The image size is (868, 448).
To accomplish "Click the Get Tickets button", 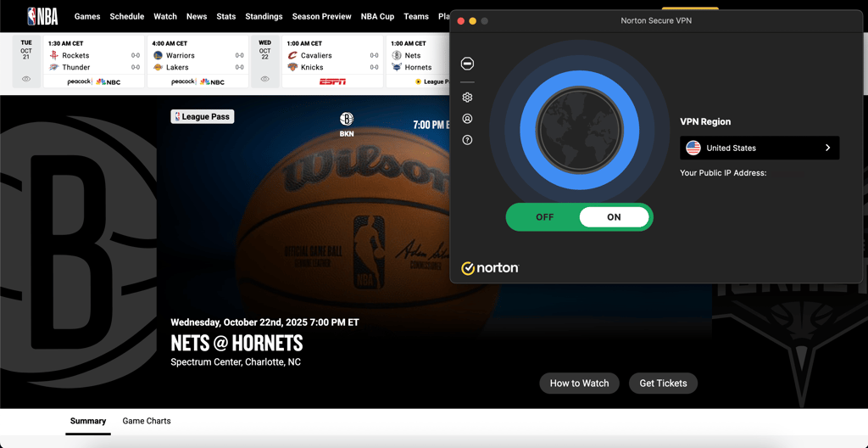I will [x=663, y=384].
